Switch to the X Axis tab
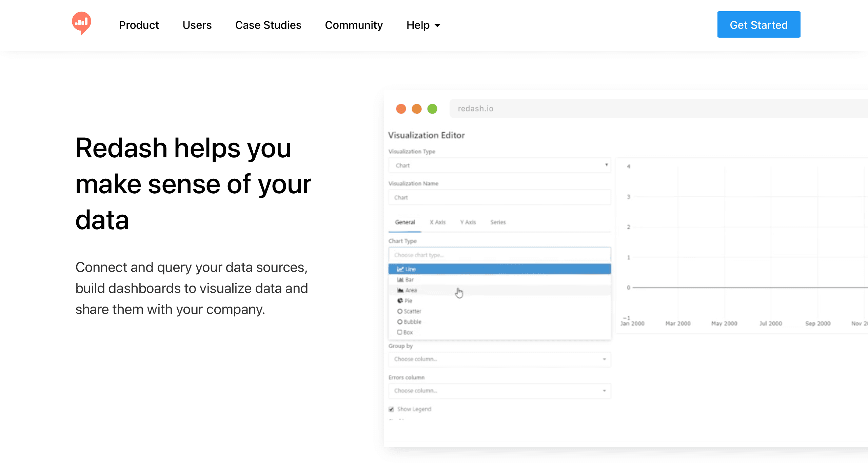This screenshot has height=470, width=868. tap(437, 222)
